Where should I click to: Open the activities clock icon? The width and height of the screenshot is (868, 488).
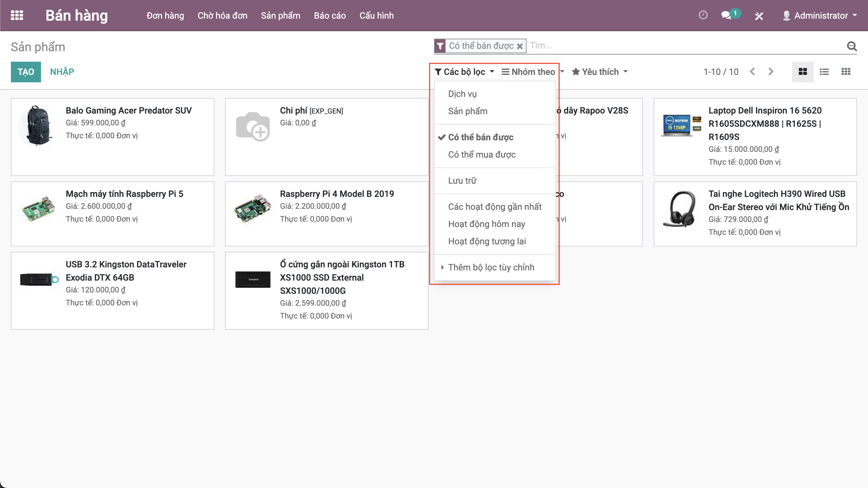click(703, 15)
